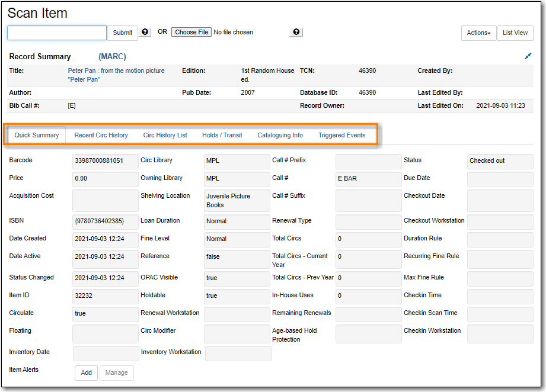Viewport: 546px width, 392px height.
Task: Open help icon next to Submit
Action: (x=145, y=32)
